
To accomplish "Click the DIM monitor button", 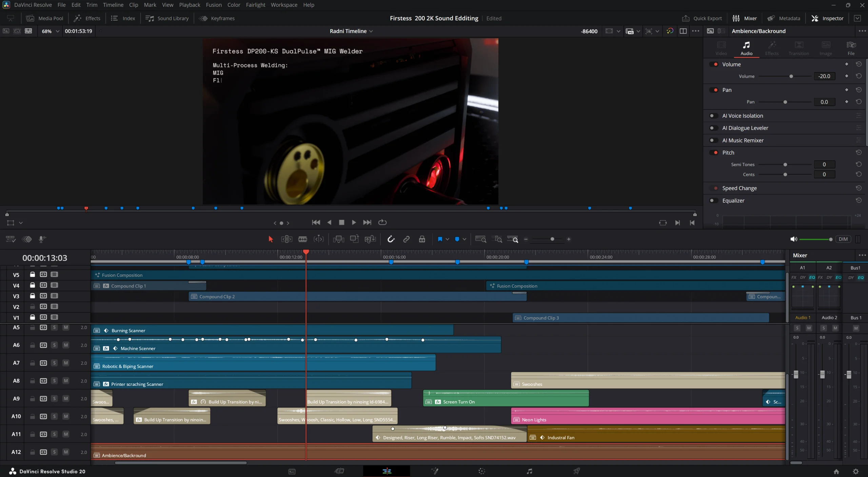I will [x=843, y=239].
